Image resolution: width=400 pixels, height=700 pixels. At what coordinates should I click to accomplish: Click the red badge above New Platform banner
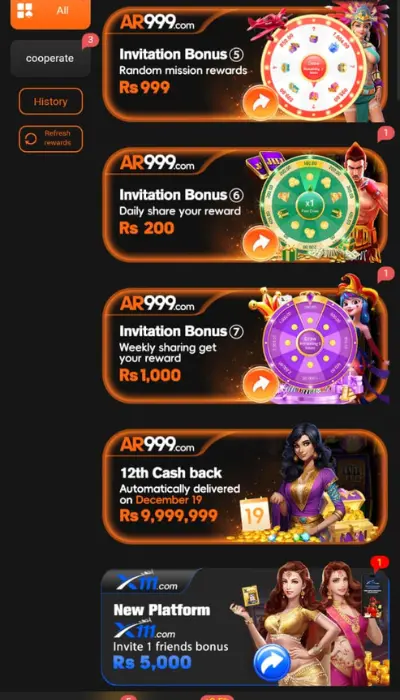point(379,562)
